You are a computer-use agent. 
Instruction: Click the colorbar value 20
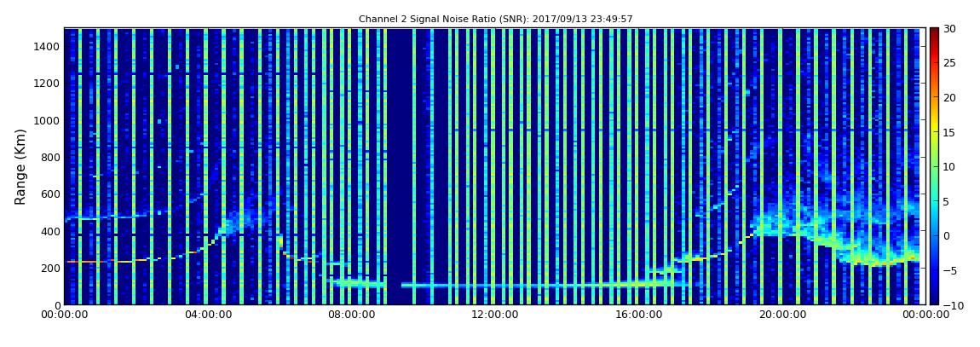click(950, 97)
